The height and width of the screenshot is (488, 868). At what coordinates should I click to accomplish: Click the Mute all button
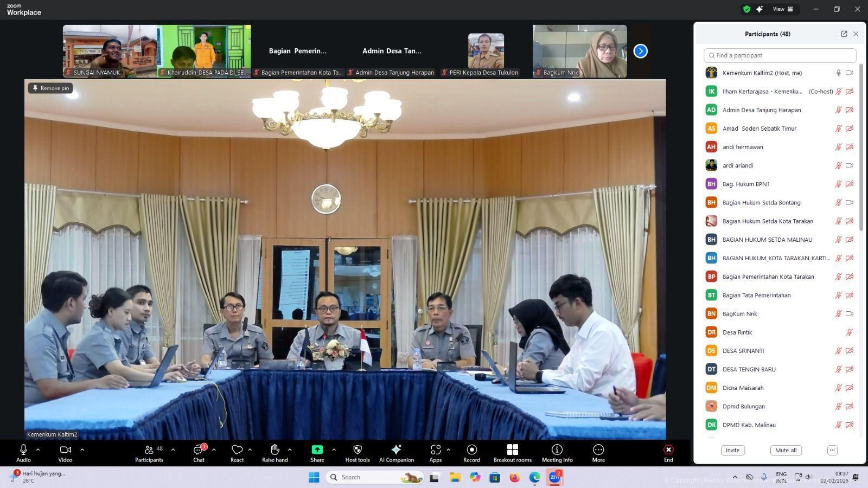click(786, 450)
